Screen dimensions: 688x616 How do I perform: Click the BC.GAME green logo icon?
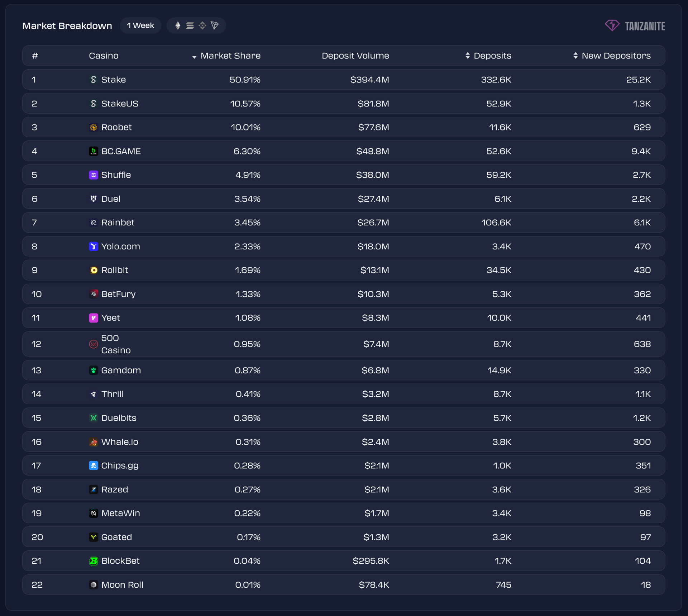tap(93, 151)
